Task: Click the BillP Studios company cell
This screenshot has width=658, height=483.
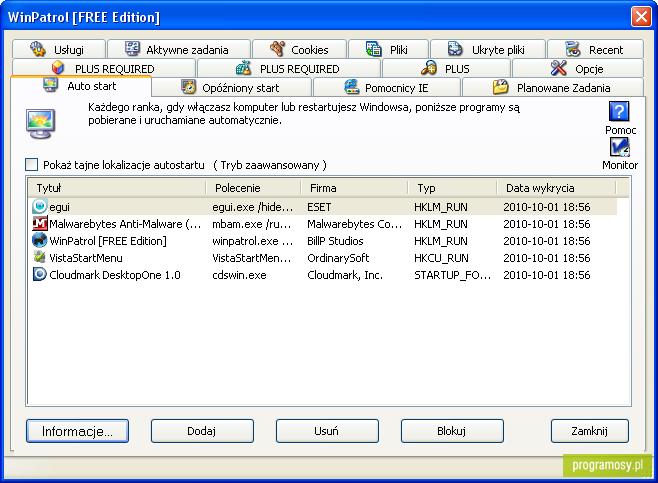Action: pos(335,241)
